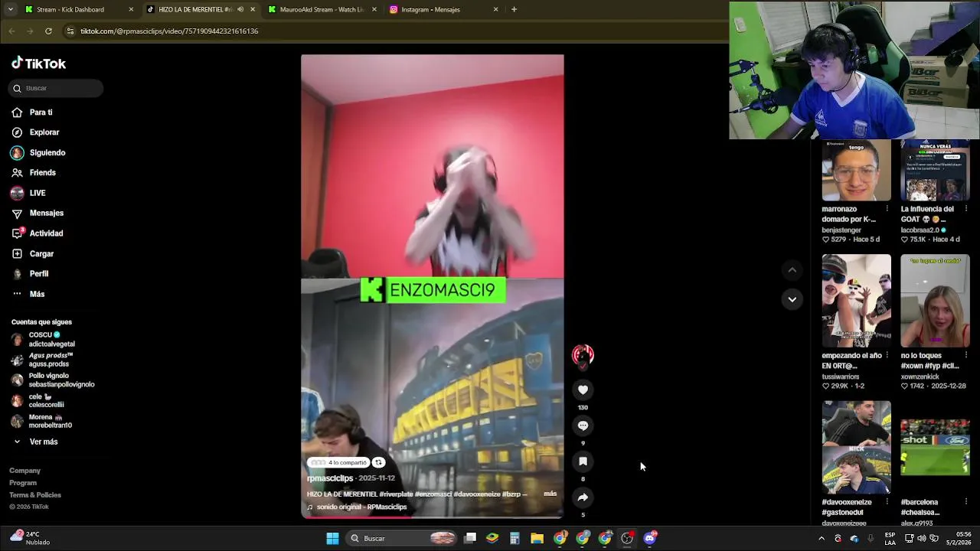Viewport: 980px width, 551px height.
Task: Open rpmasciclips username on the video
Action: point(330,478)
